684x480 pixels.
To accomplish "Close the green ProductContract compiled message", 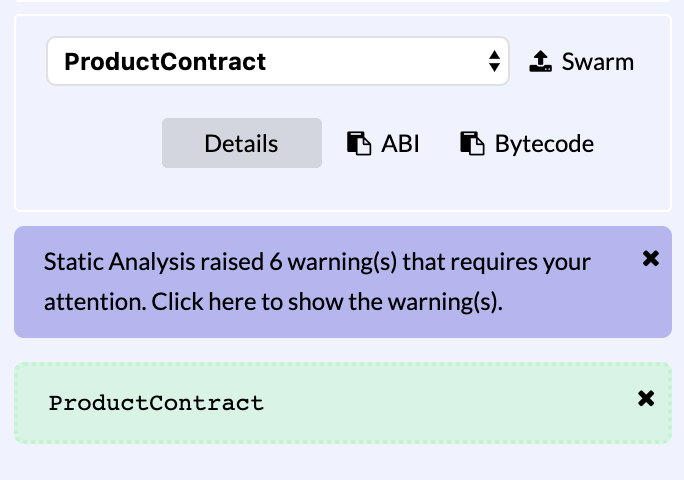I will click(646, 398).
